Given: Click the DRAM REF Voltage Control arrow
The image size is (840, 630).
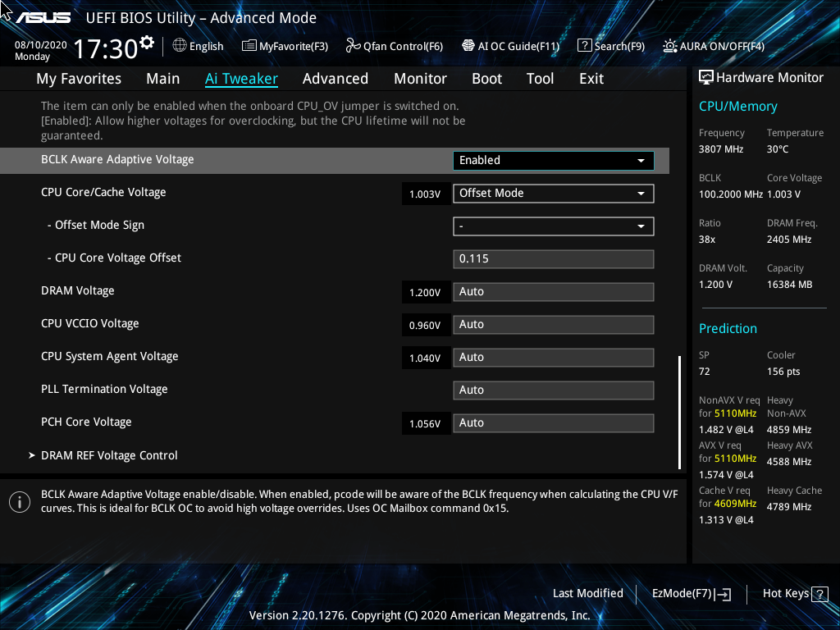Looking at the screenshot, I should coord(32,455).
